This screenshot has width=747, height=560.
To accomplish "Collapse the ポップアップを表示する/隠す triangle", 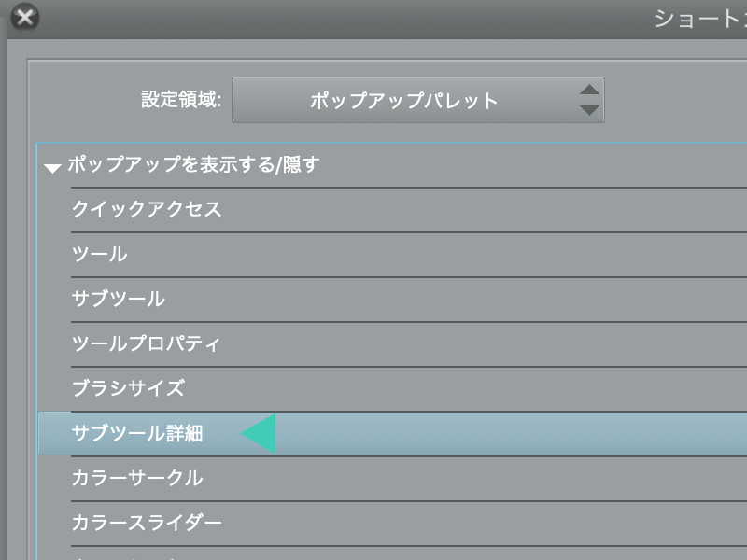I will (52, 168).
